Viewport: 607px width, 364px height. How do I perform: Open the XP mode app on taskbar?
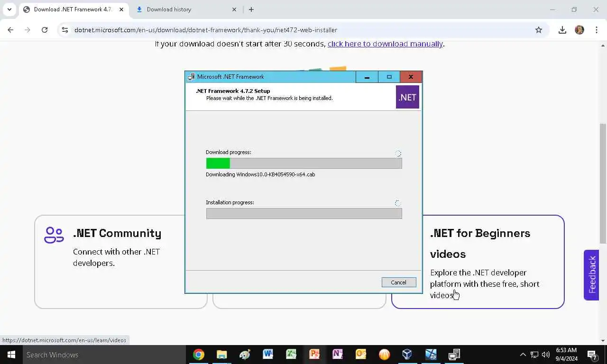point(431,355)
